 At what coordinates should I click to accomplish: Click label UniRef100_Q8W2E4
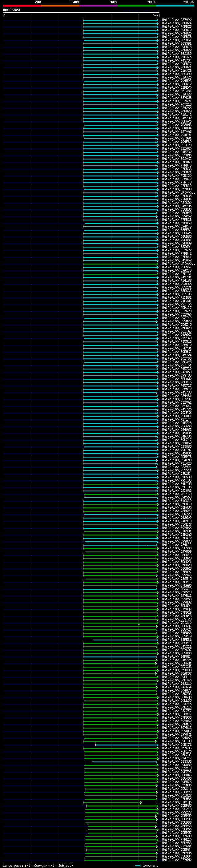[x=176, y=474]
